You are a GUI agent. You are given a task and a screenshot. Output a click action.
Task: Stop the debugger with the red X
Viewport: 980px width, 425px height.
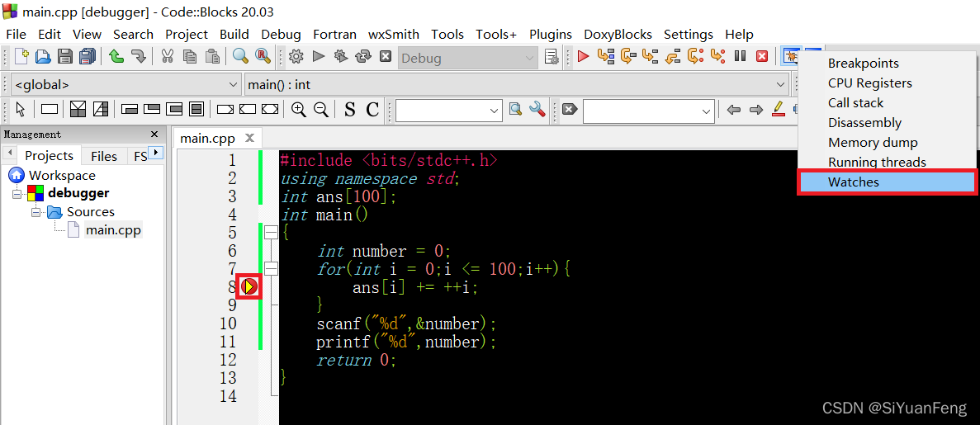[x=762, y=57]
